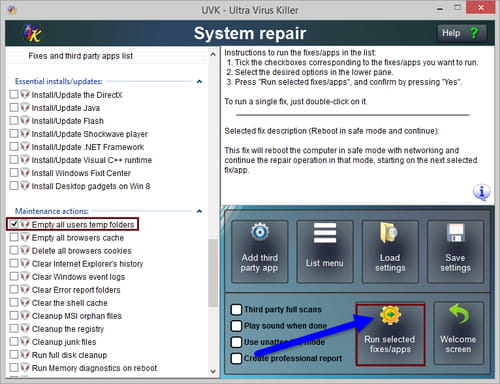Click shield icon beside Cleanup the registry
Image resolution: width=500 pixels, height=384 pixels.
(25, 328)
